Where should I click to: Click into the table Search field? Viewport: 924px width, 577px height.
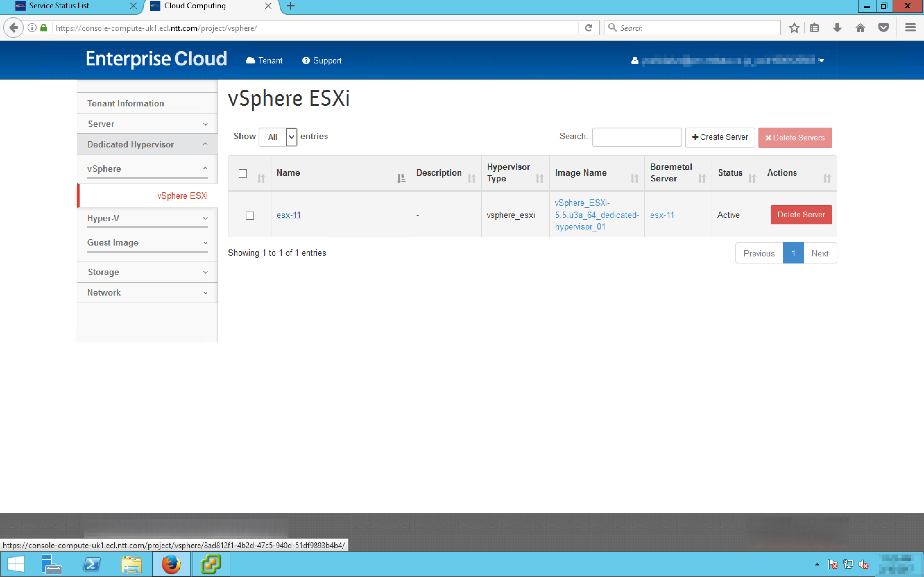click(637, 137)
